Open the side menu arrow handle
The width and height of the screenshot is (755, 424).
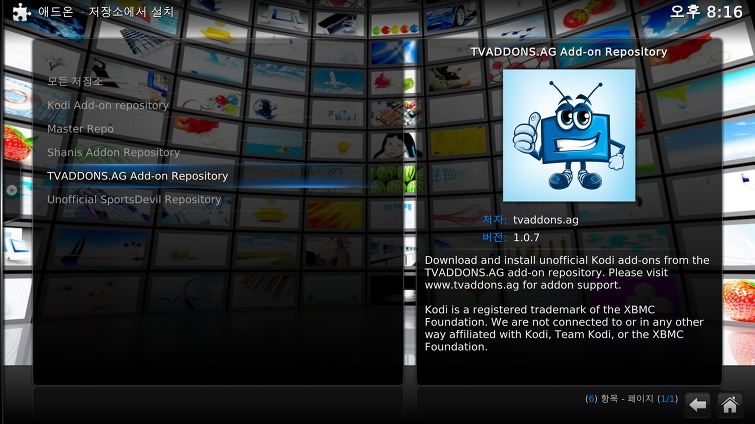click(12, 190)
